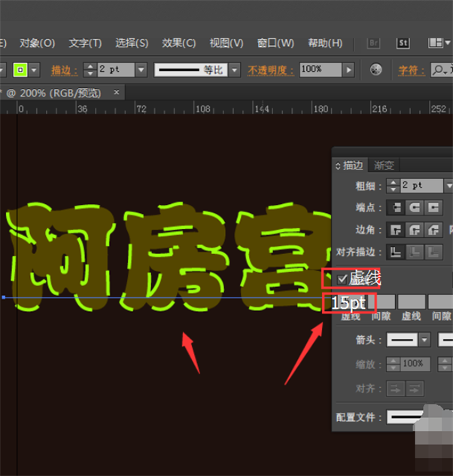
Task: Open the arrange documents layout icon
Action: (439, 43)
